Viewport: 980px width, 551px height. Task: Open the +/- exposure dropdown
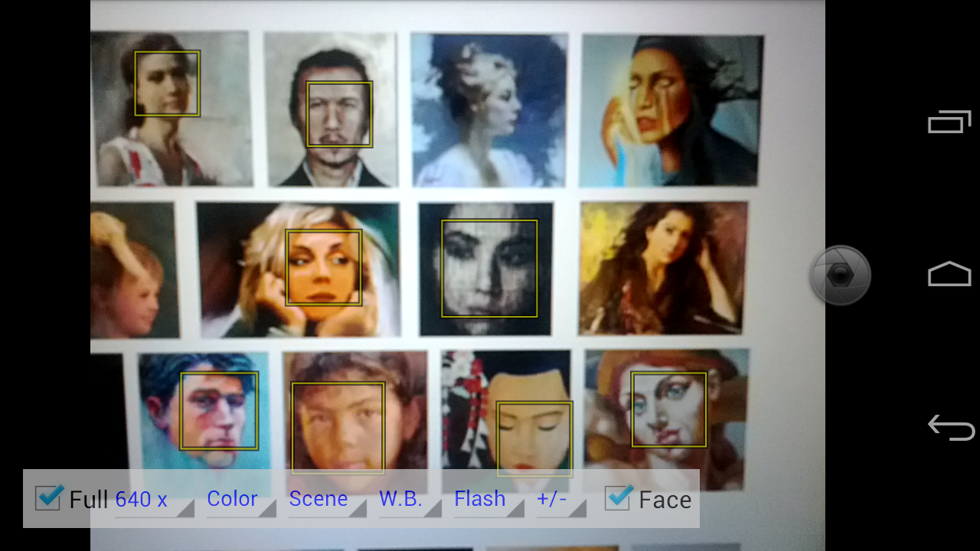[x=561, y=500]
